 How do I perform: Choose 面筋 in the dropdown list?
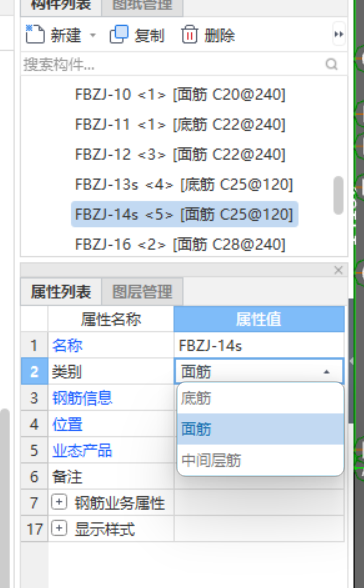[261, 429]
